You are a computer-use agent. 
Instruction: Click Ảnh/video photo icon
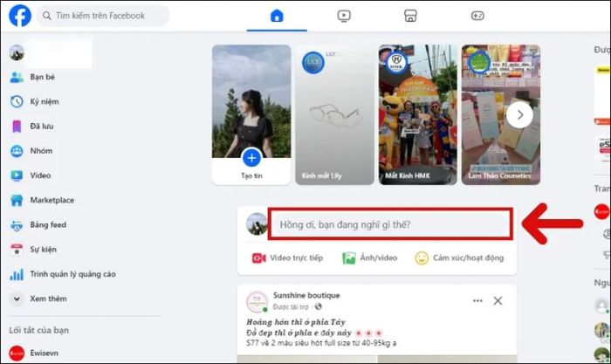(349, 258)
